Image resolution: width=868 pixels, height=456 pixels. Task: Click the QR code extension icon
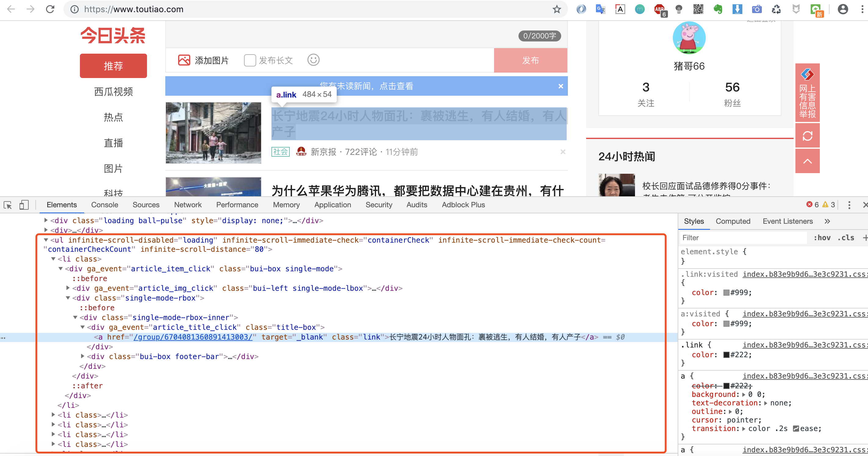tap(698, 9)
